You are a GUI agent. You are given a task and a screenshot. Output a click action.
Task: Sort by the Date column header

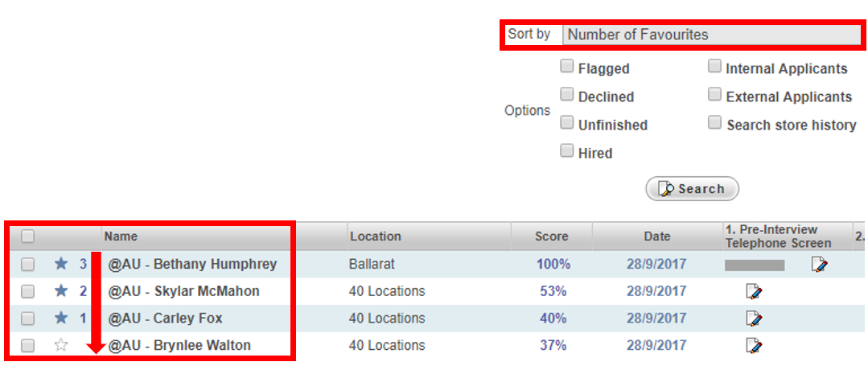coord(656,236)
